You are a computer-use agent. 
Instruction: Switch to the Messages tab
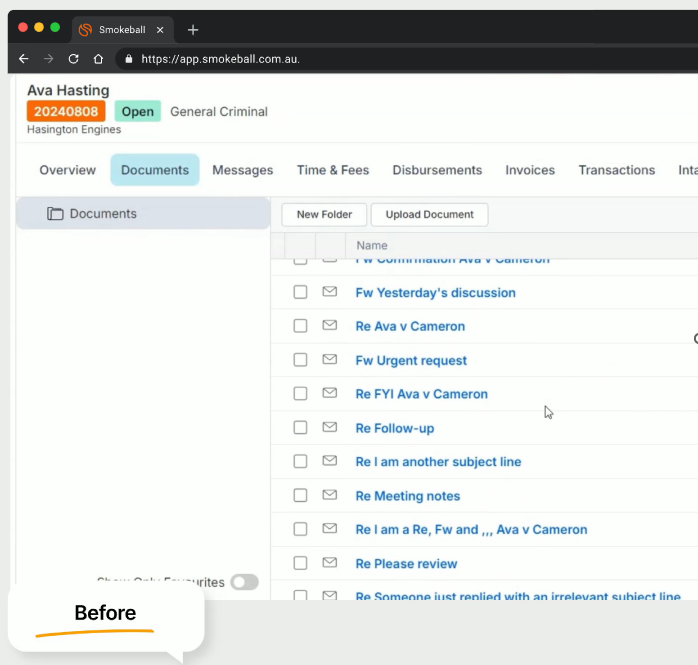pyautogui.click(x=242, y=170)
